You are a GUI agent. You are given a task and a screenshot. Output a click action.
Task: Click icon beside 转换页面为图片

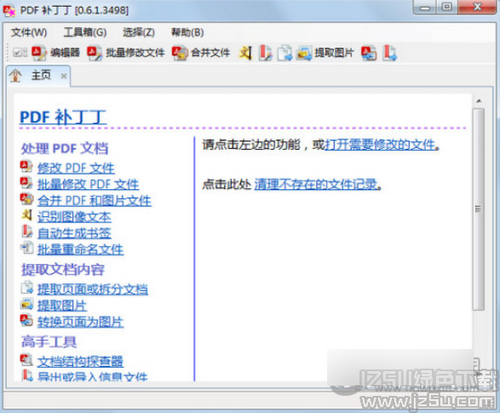pos(26,320)
